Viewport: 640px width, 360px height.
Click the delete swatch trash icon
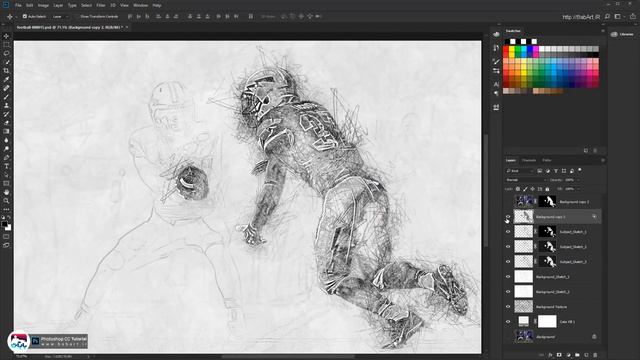pos(595,151)
